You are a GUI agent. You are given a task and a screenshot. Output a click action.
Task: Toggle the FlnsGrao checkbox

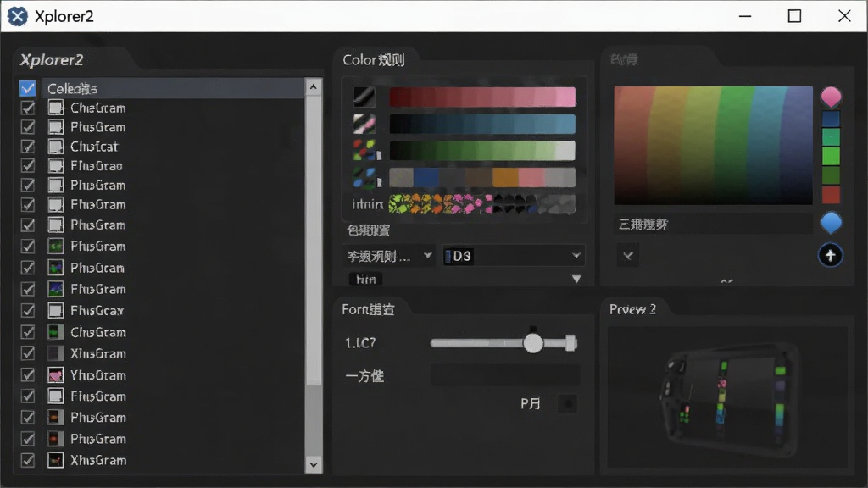(x=28, y=166)
